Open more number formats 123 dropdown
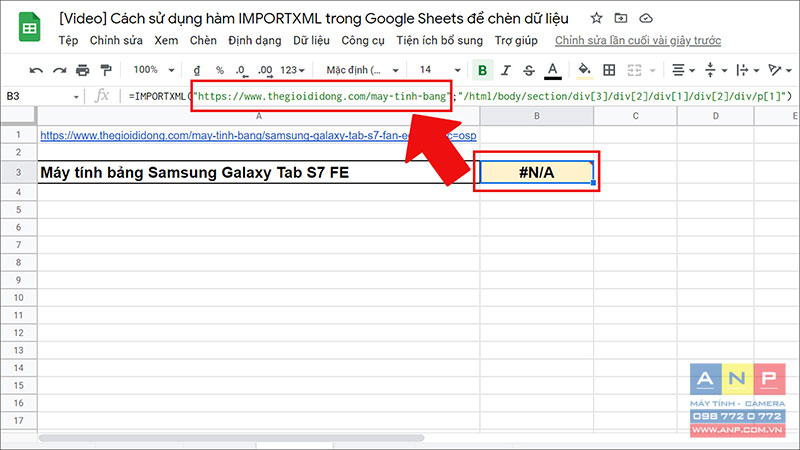The height and width of the screenshot is (450, 800). (x=292, y=70)
